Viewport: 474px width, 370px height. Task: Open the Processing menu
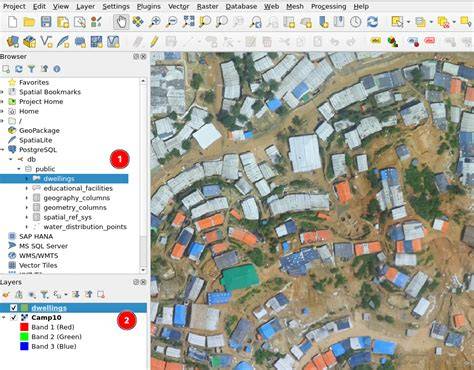(328, 6)
